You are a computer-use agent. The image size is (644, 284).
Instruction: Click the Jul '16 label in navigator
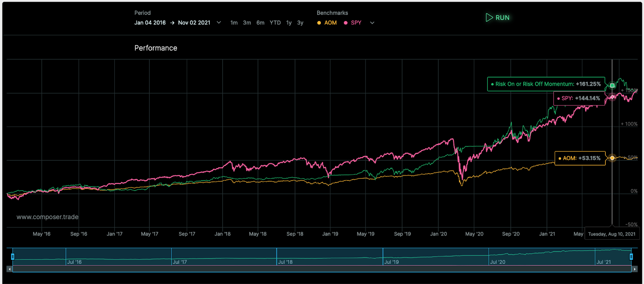click(74, 262)
